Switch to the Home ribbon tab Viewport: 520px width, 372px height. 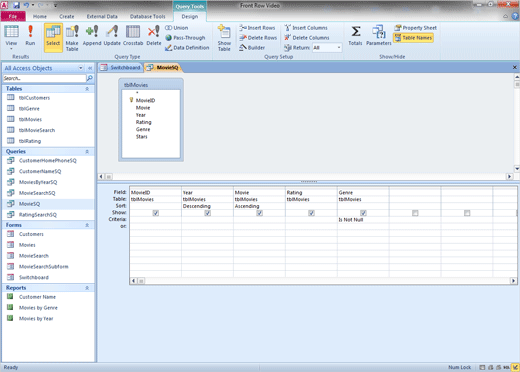pos(40,16)
